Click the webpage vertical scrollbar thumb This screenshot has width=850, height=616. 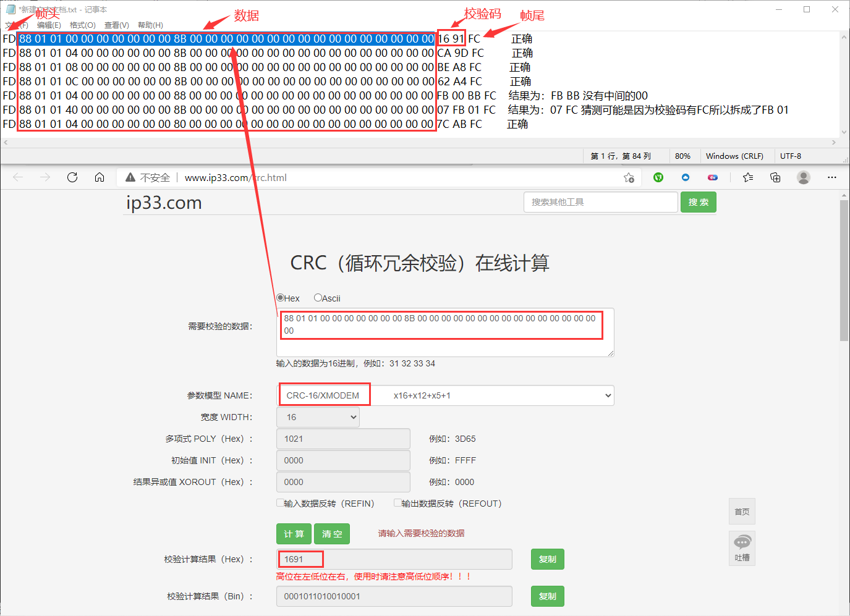(844, 270)
